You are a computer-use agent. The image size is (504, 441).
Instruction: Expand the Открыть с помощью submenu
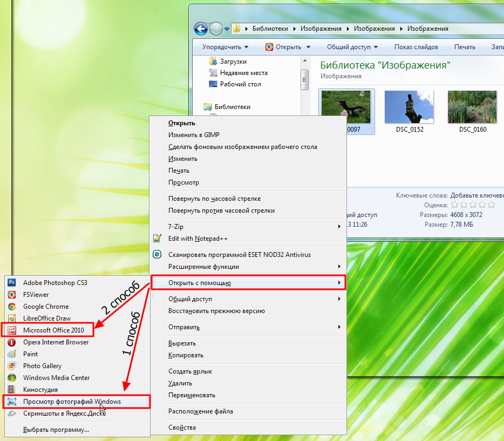tap(248, 283)
